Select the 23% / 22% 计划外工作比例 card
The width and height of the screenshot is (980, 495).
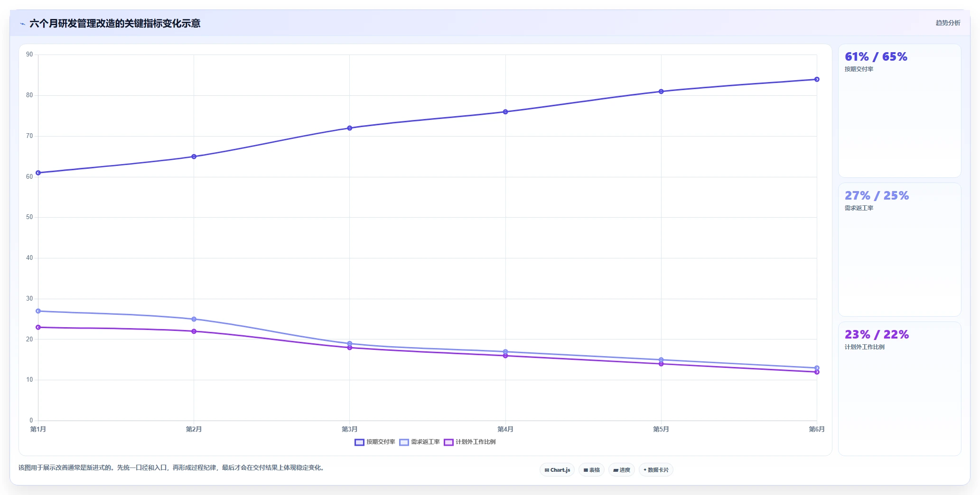[x=899, y=389]
